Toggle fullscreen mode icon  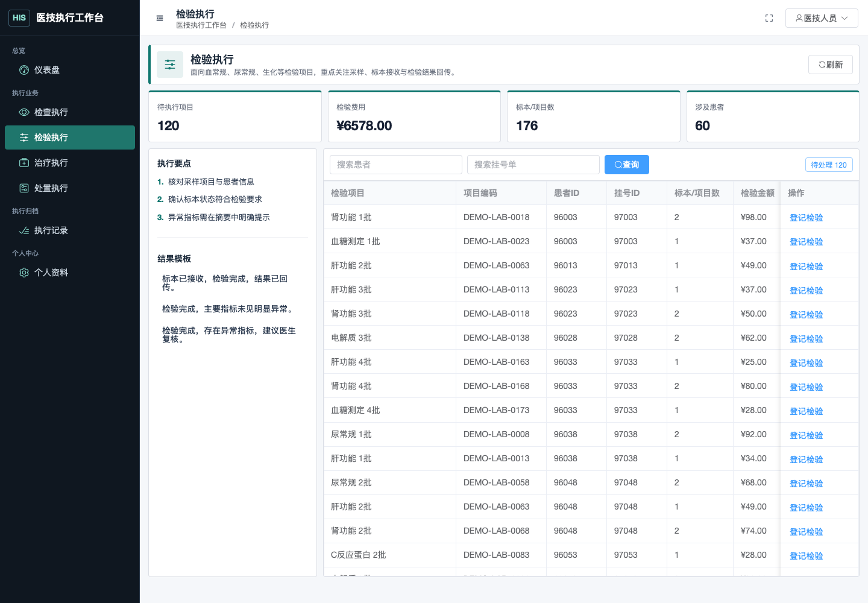pyautogui.click(x=769, y=18)
